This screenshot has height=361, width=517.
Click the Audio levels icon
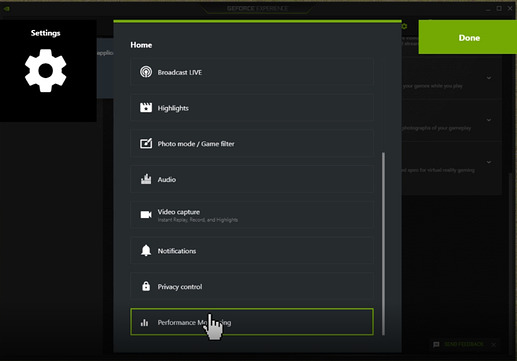point(146,179)
